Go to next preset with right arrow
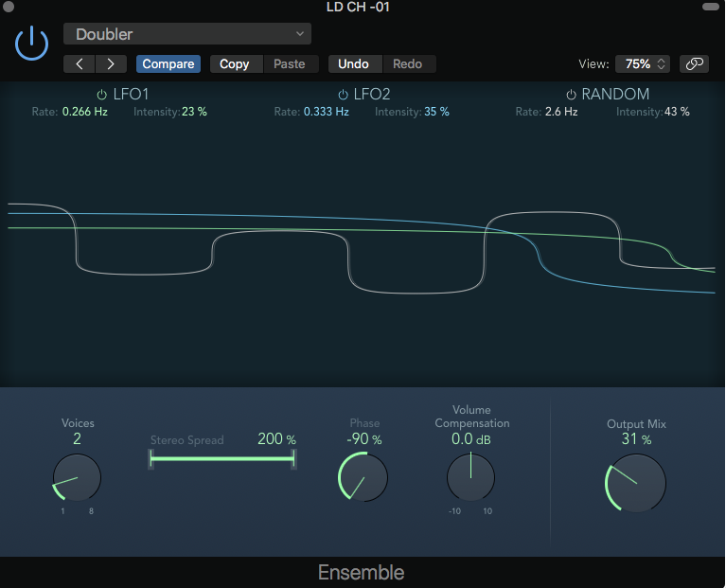Image resolution: width=726 pixels, height=588 pixels. 111,64
